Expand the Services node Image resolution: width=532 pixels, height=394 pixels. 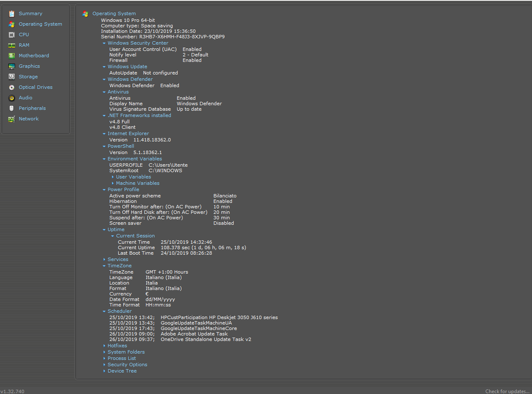click(104, 260)
